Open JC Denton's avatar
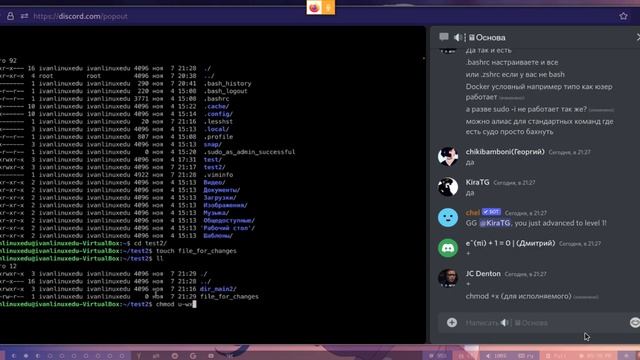 coord(448,278)
